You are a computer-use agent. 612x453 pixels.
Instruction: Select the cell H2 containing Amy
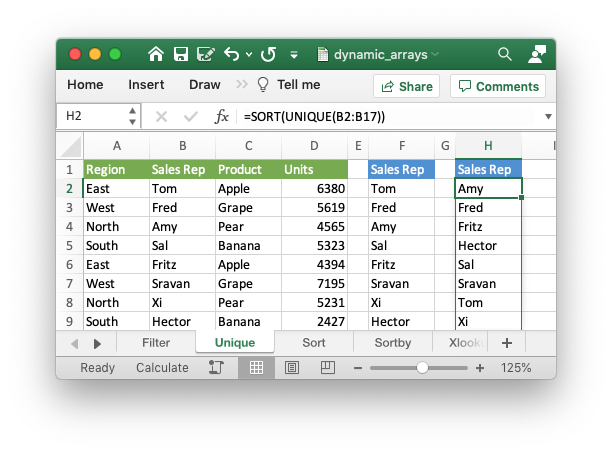(x=488, y=188)
